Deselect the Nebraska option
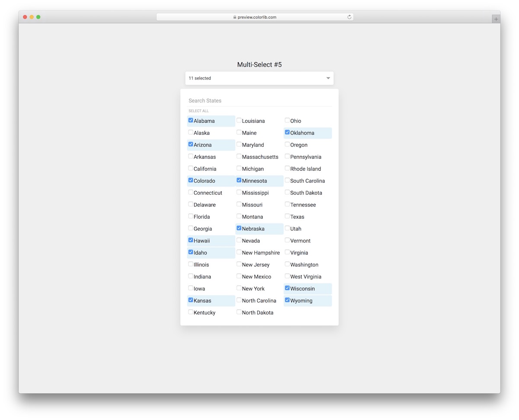Viewport: 519px width, 420px height. click(x=239, y=228)
